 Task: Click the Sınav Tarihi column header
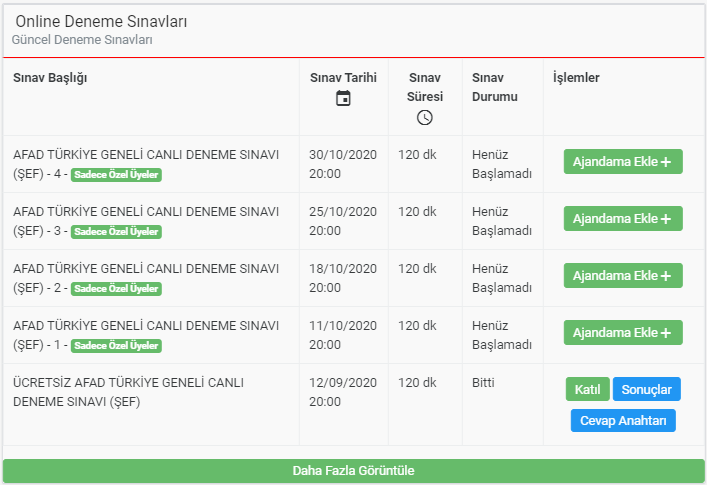point(343,78)
